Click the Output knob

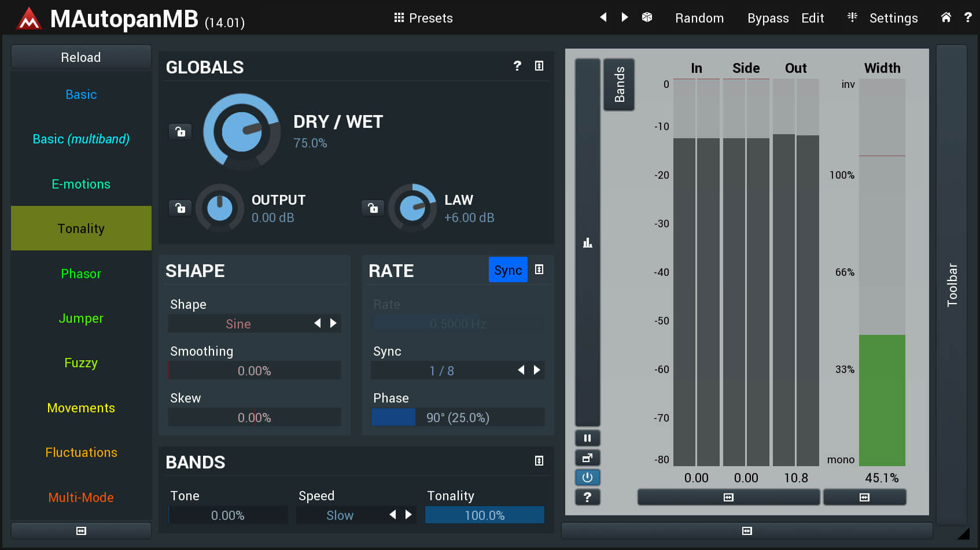pos(220,208)
